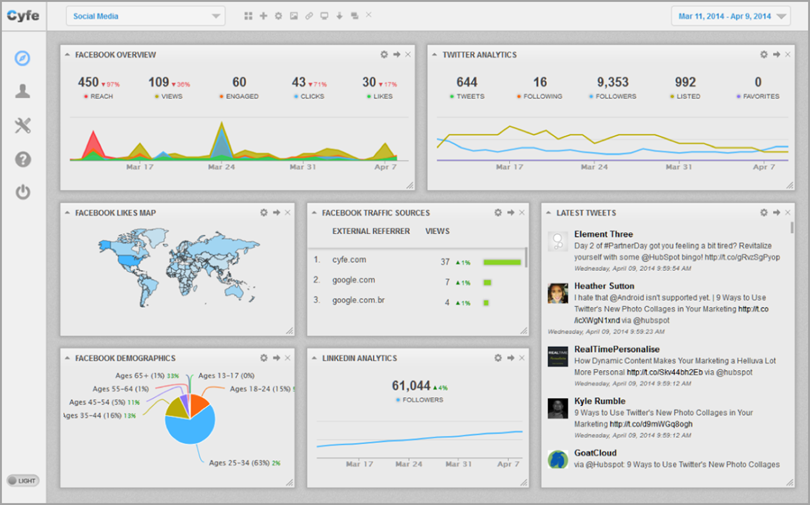Open Heather Sutton's tweet author link
The height and width of the screenshot is (505, 810).
(x=604, y=286)
